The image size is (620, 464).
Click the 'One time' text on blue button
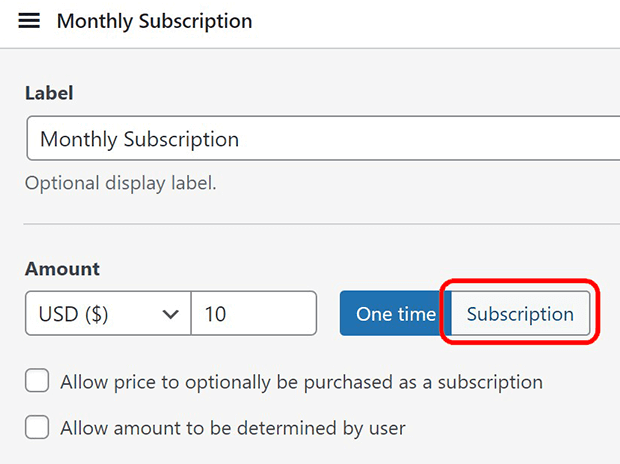click(x=396, y=314)
